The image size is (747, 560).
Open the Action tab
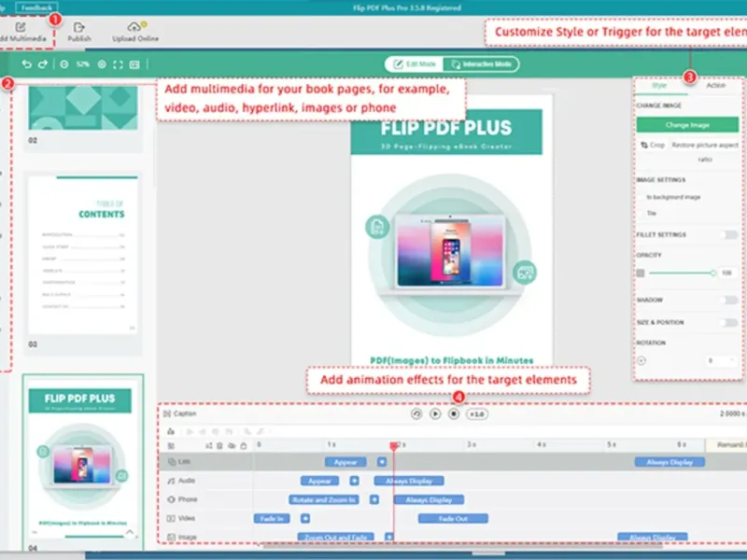point(715,85)
